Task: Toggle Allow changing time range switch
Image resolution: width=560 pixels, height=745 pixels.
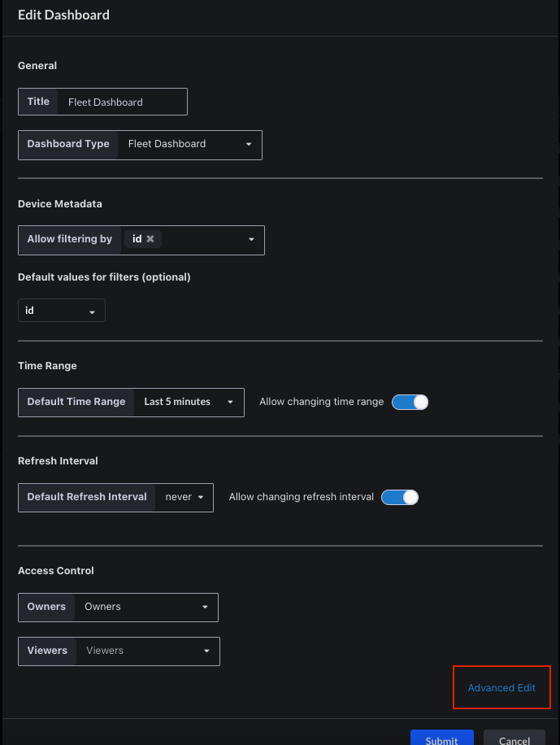Action: tap(410, 402)
